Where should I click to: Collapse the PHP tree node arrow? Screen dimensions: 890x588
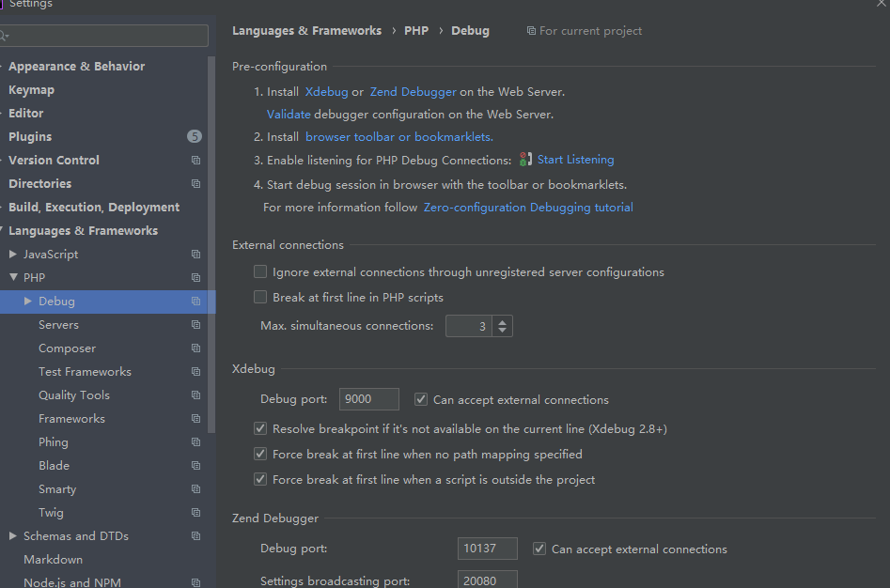pos(13,277)
